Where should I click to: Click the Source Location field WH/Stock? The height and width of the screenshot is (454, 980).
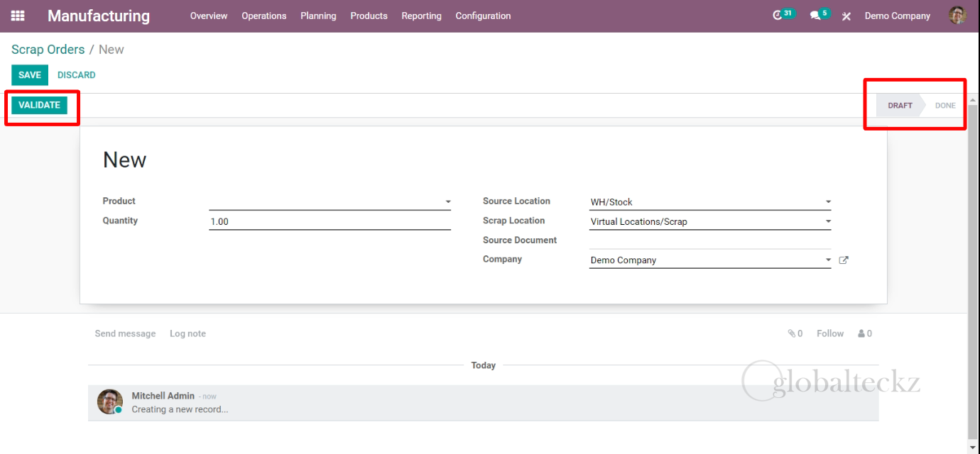pyautogui.click(x=710, y=202)
